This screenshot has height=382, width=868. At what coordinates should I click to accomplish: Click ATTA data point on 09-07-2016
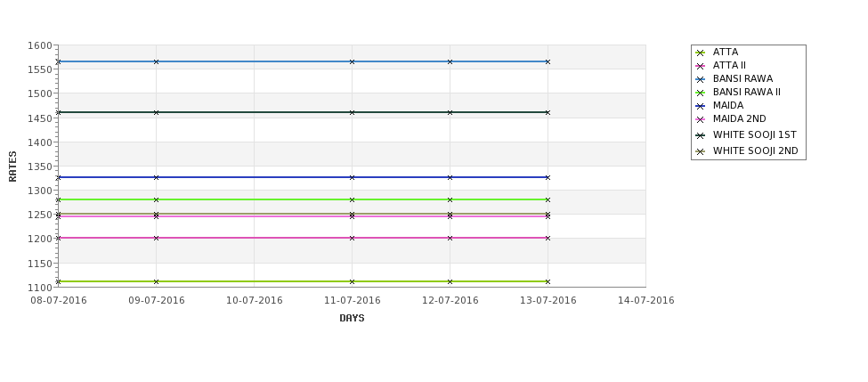[156, 281]
